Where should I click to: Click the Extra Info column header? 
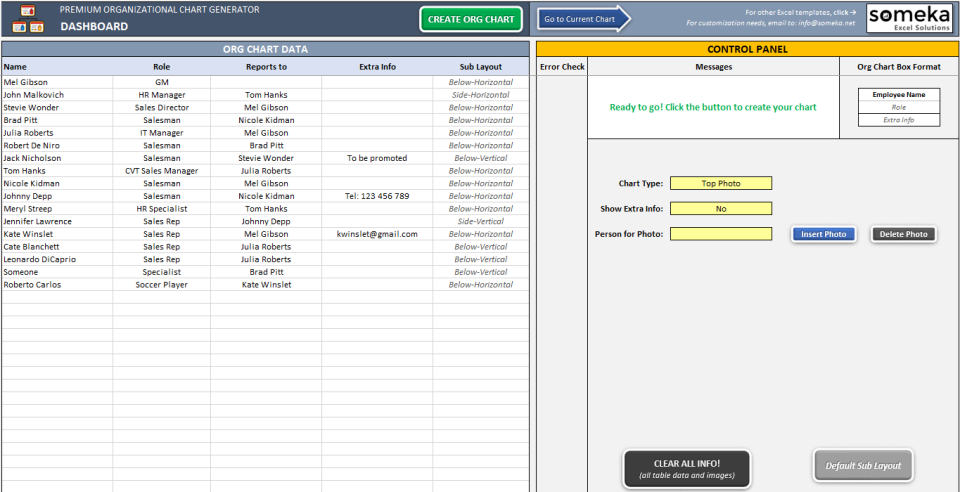point(377,67)
